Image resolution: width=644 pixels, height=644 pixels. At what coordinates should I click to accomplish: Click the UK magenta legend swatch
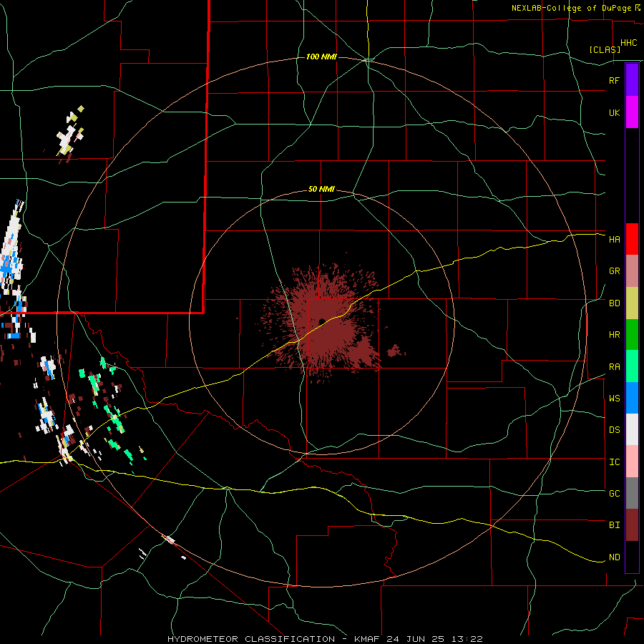632,112
